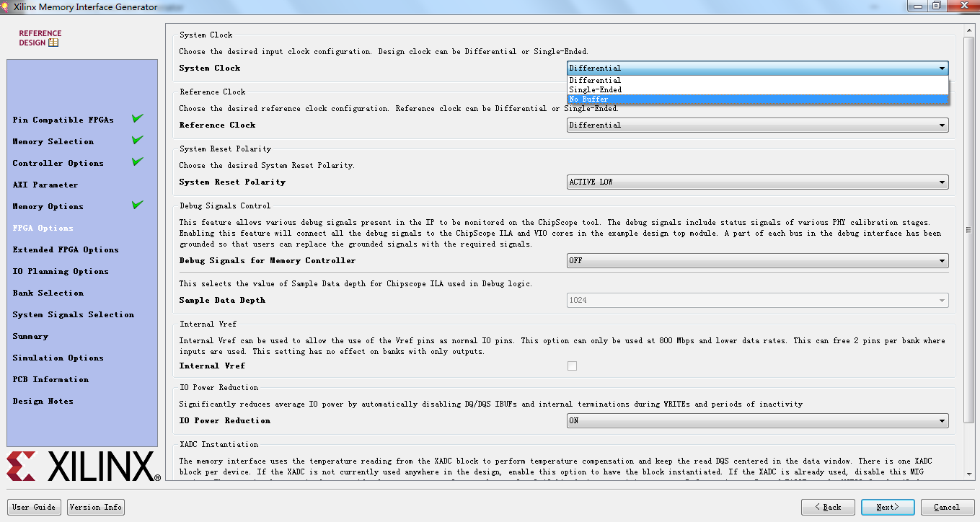This screenshot has height=522, width=980.
Task: Click the XADC Instantiation heading
Action: tap(219, 444)
